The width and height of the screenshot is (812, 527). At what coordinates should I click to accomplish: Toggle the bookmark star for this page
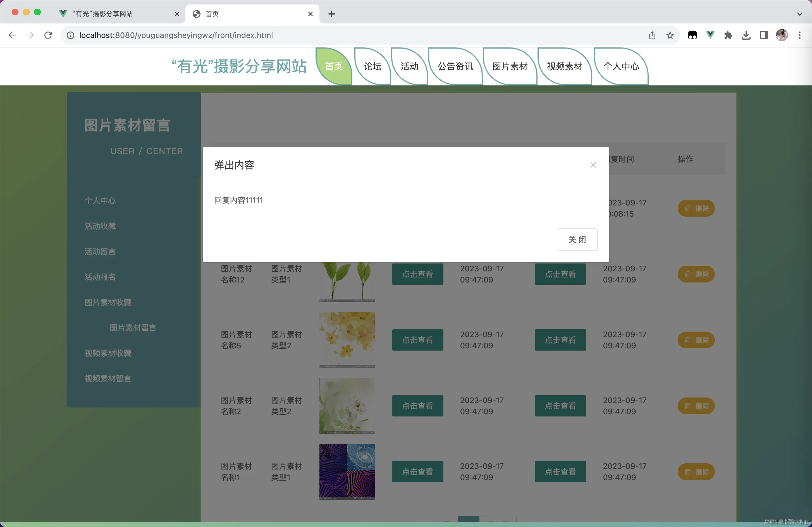click(670, 35)
